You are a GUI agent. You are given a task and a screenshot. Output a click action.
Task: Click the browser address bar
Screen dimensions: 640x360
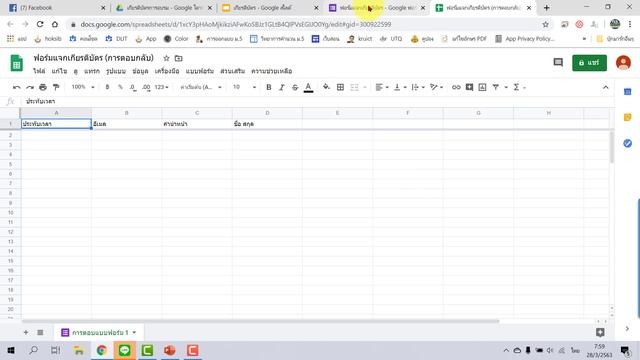[x=306, y=24]
